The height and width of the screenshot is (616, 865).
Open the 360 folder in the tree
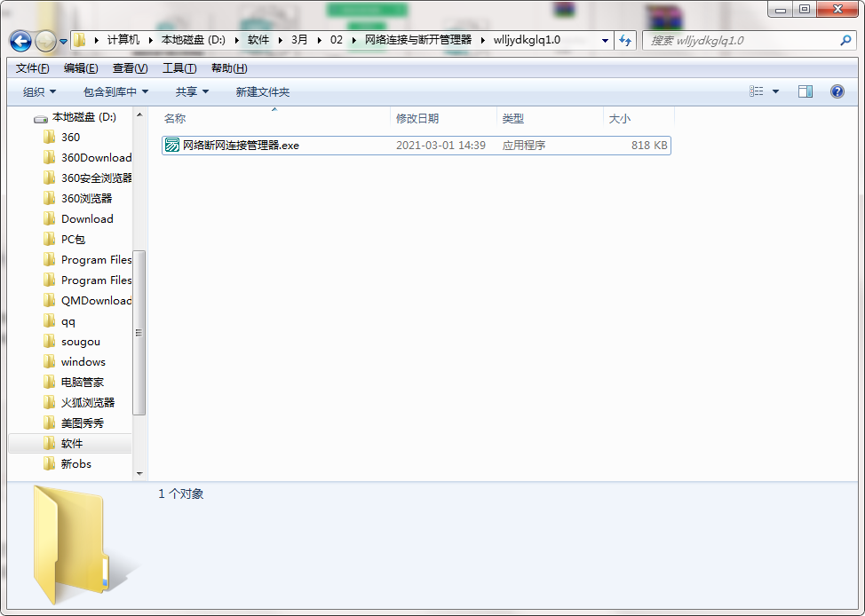point(71,138)
